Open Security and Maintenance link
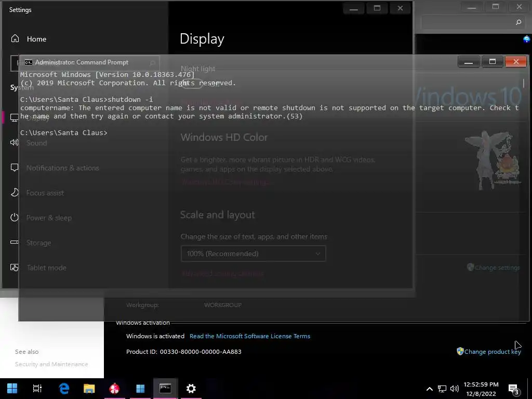 [x=51, y=364]
